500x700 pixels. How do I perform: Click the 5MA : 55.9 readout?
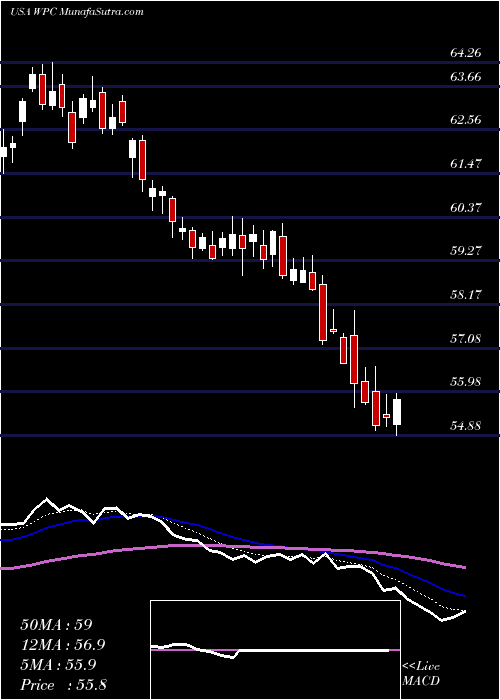click(58, 665)
